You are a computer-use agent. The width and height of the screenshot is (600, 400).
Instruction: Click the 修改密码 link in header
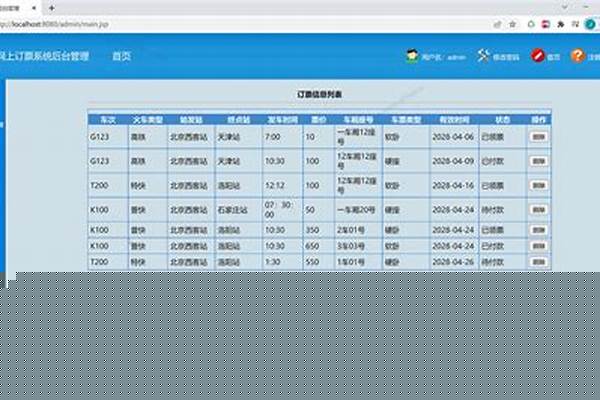coord(506,57)
